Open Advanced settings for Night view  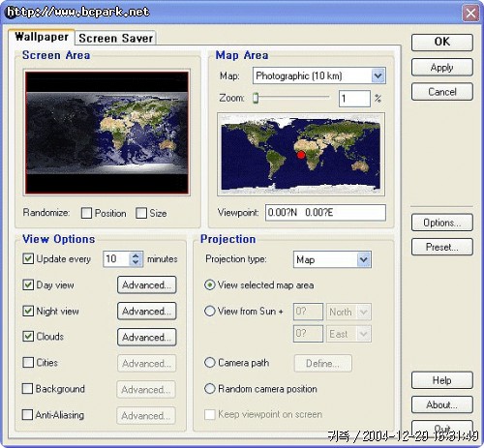pos(147,311)
